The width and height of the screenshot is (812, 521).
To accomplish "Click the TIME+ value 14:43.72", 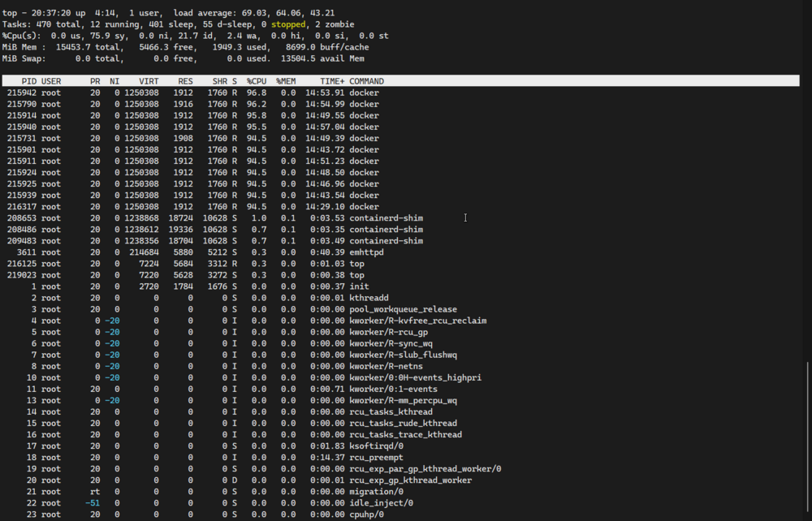I will (325, 149).
